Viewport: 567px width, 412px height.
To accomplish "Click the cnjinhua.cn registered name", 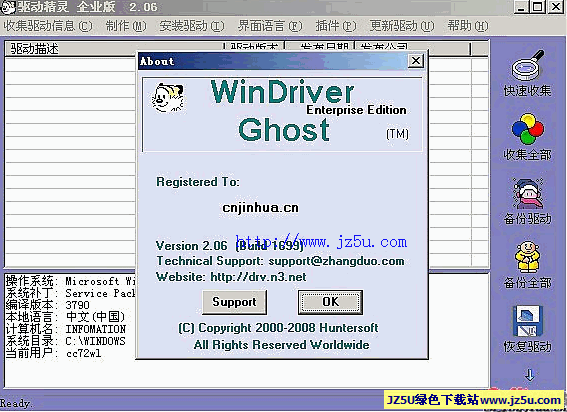I will click(x=260, y=208).
